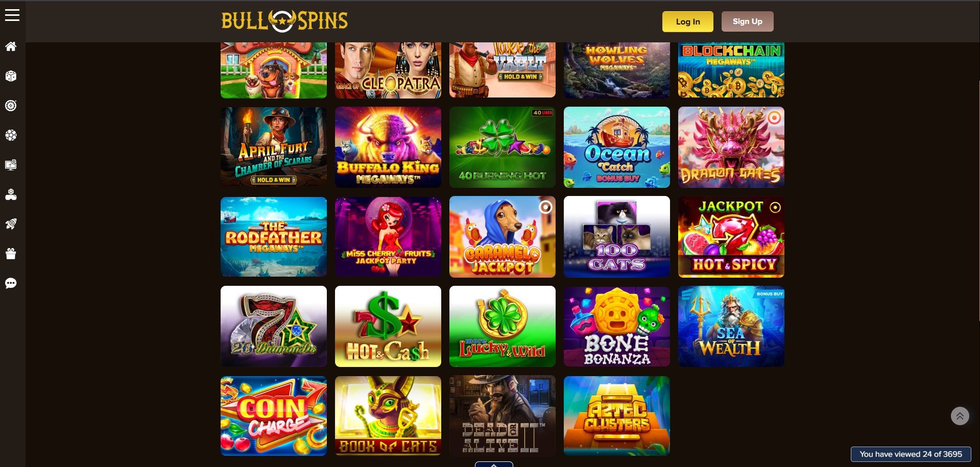Open the Bone Bonanza slot
Screen dimensions: 980x467
coord(617,326)
